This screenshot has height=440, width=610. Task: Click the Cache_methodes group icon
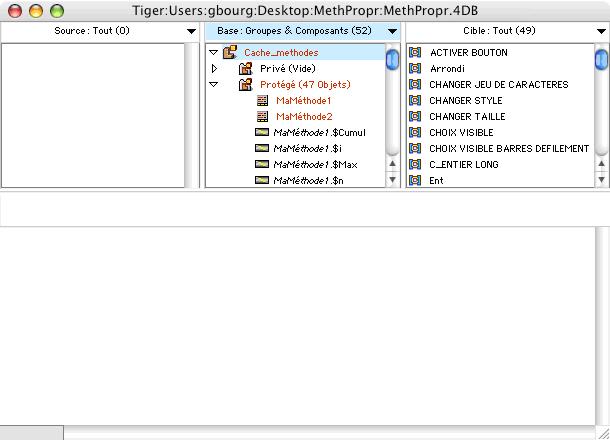tap(230, 53)
